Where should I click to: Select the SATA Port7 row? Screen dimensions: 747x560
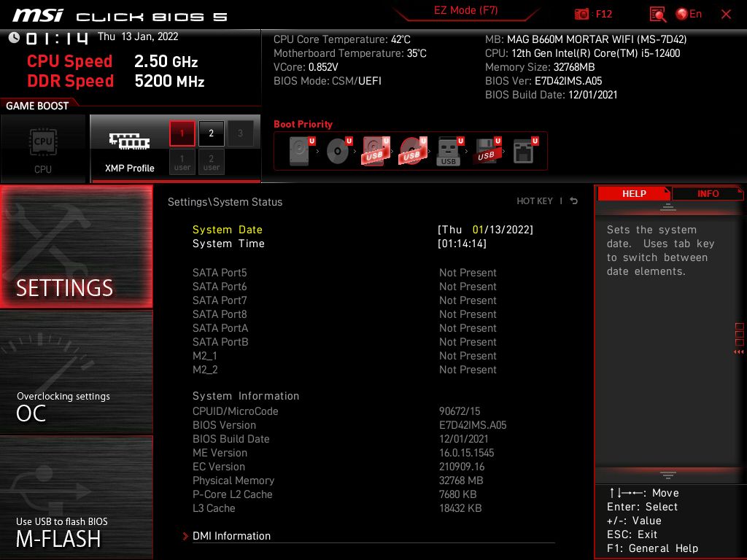(345, 300)
